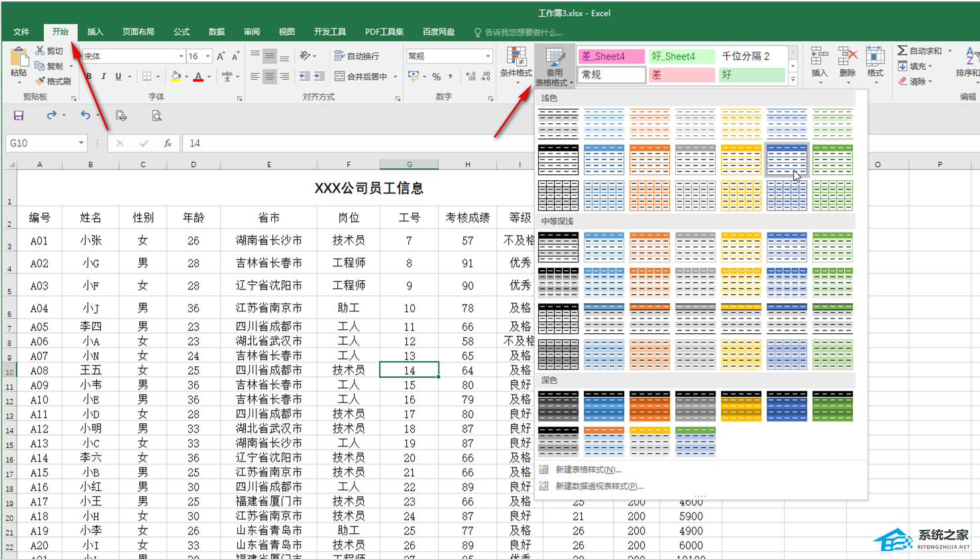This screenshot has height=559, width=980.
Task: Open the font name dropdown showing 宋体
Action: click(181, 56)
